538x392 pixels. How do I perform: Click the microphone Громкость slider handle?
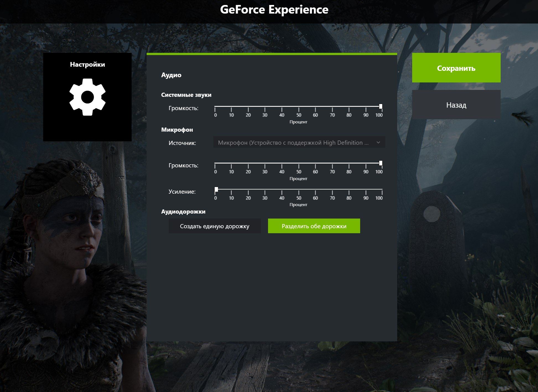point(381,163)
